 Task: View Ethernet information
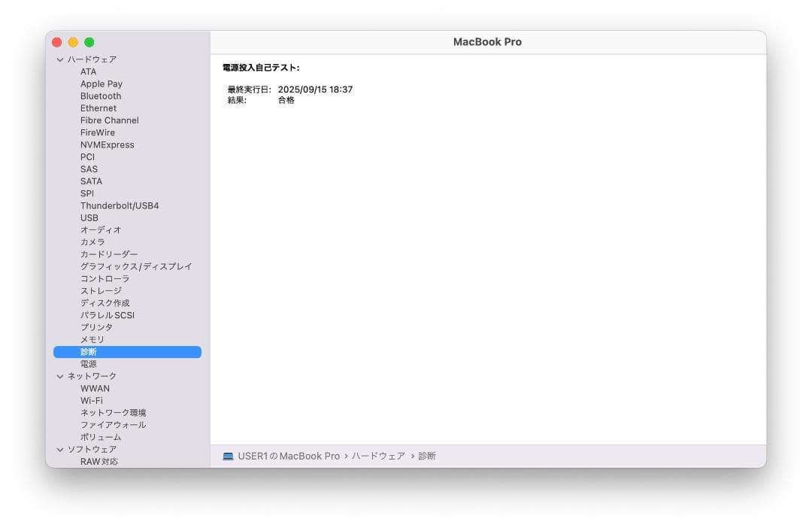click(x=98, y=108)
